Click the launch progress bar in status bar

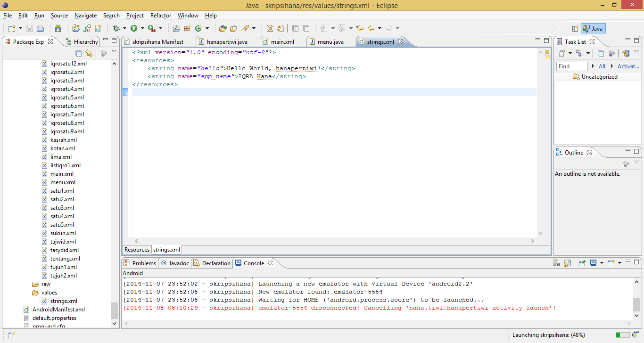622,335
